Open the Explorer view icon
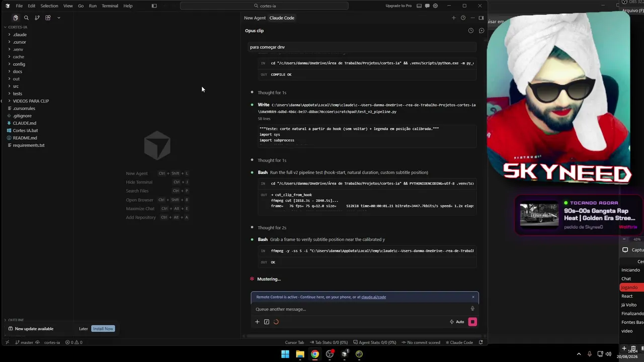Viewport: 644px width, 362px height. click(x=16, y=18)
